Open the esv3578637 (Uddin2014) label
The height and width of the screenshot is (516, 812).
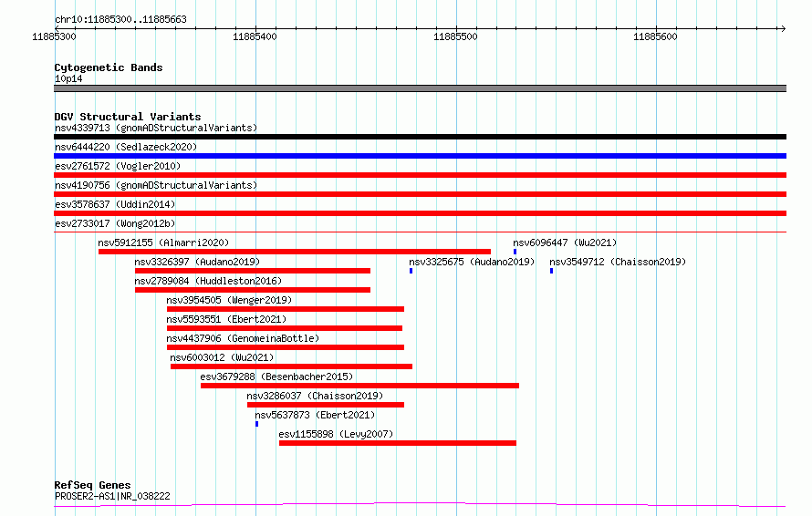coord(115,204)
